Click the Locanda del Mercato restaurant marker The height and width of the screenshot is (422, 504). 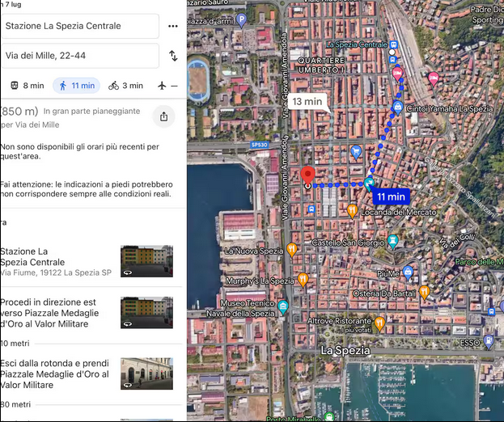352,211
